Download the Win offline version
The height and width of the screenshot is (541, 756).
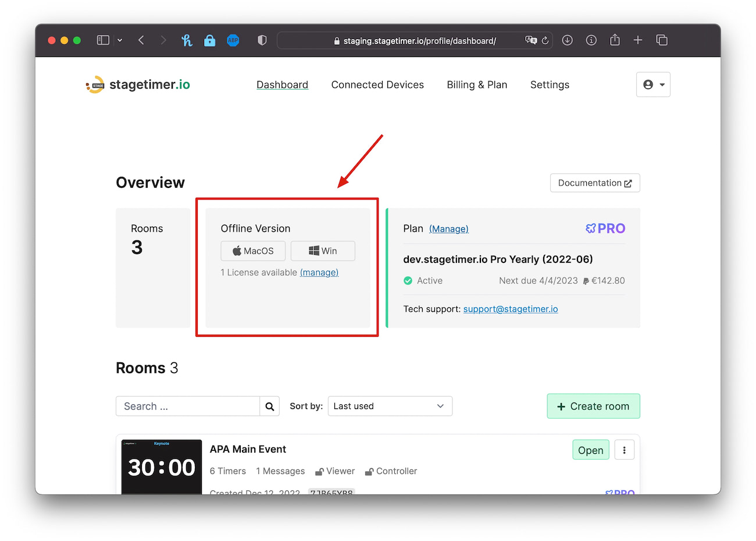[323, 251]
